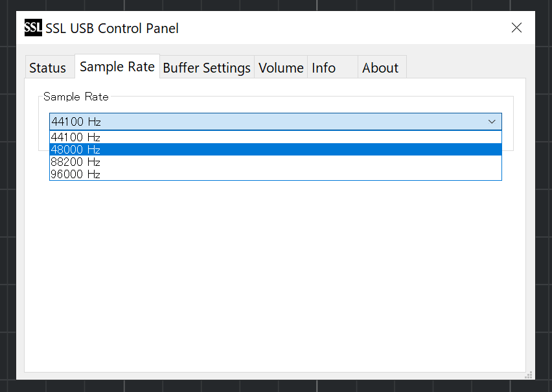Go to the Volume tab
The height and width of the screenshot is (392, 552).
[x=281, y=67]
